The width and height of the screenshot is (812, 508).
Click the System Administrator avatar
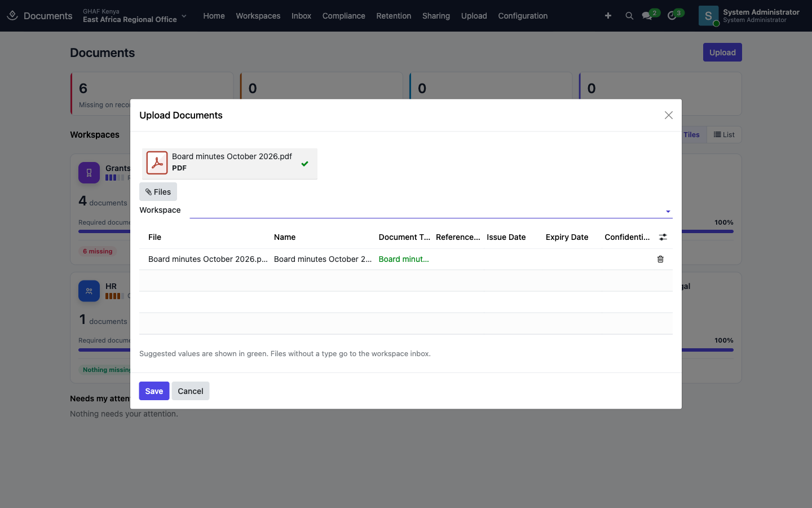pos(708,16)
